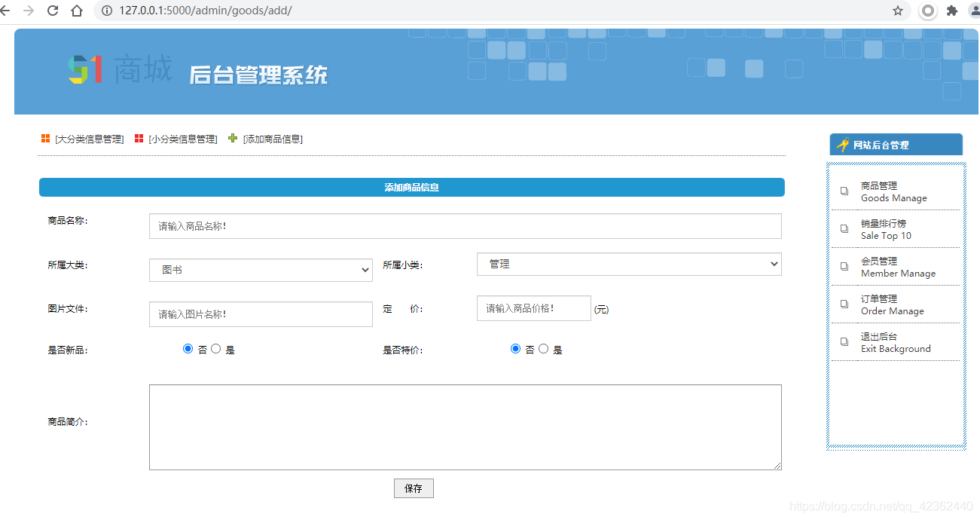Image resolution: width=980 pixels, height=520 pixels.
Task: Click the 保存 button
Action: [x=414, y=488]
